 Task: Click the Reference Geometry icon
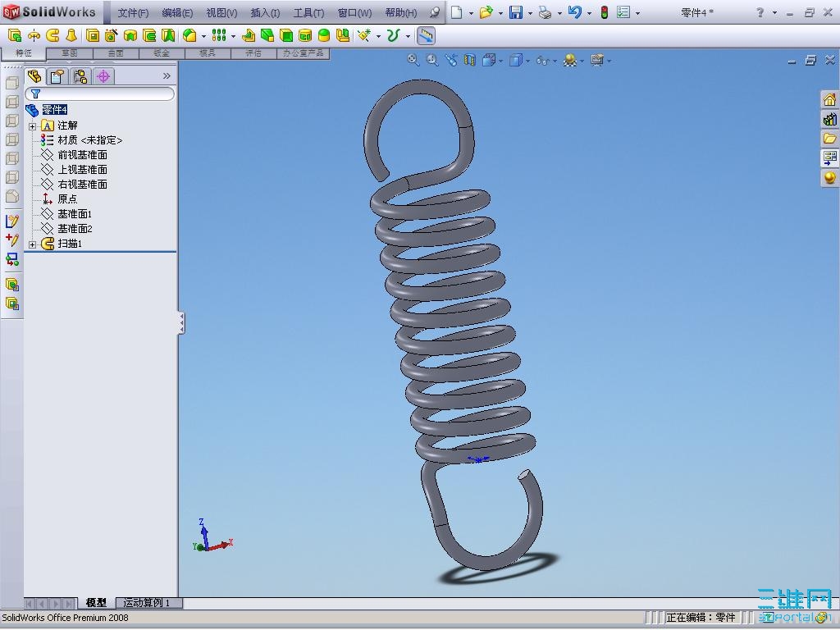364,36
